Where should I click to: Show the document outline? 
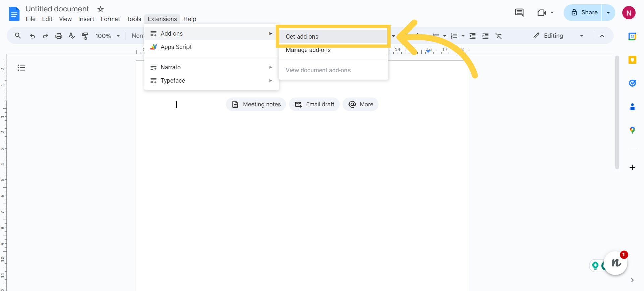click(x=21, y=68)
